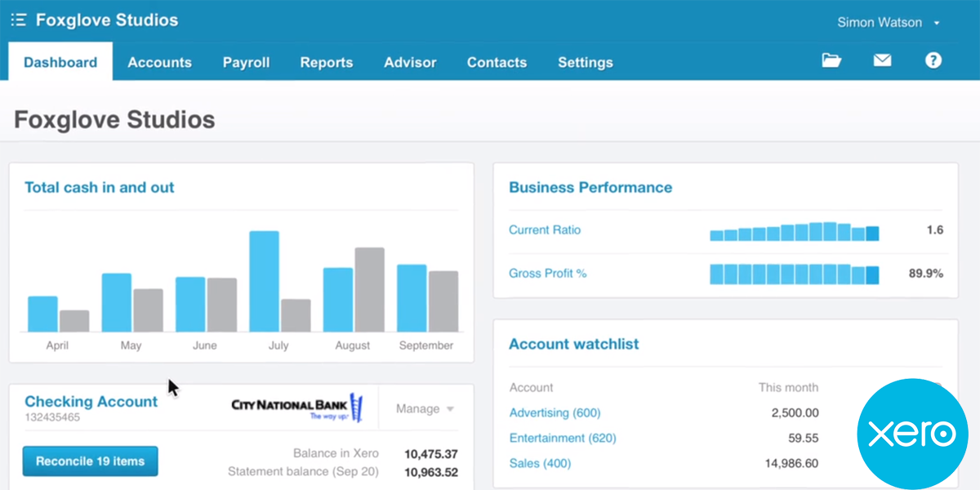Expand the Simon Watson user menu
The height and width of the screenshot is (490, 980).
889,22
